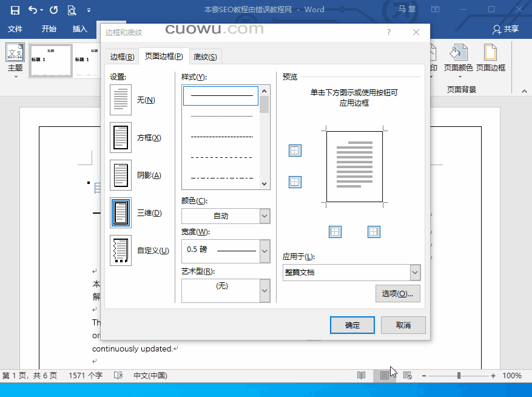Select the first document style thumbnail

tap(50, 61)
